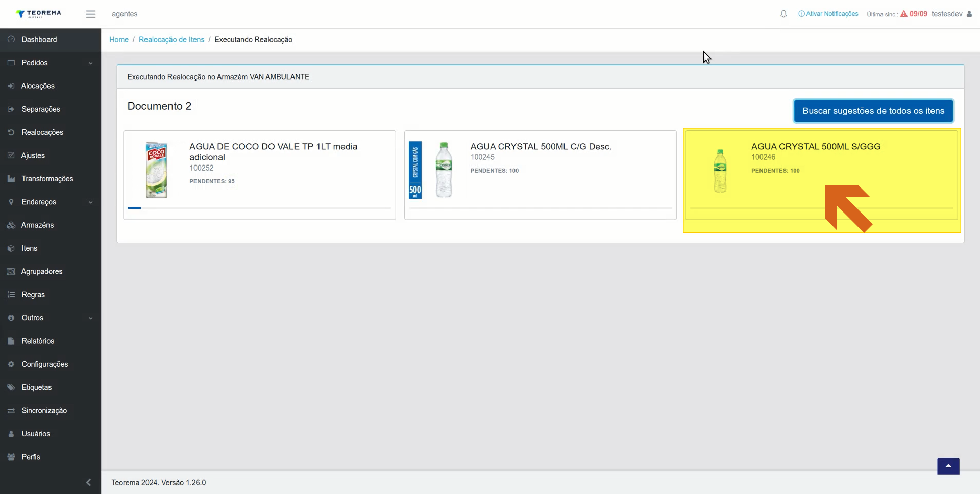
Task: Open the Sincronização menu item
Action: click(51, 410)
